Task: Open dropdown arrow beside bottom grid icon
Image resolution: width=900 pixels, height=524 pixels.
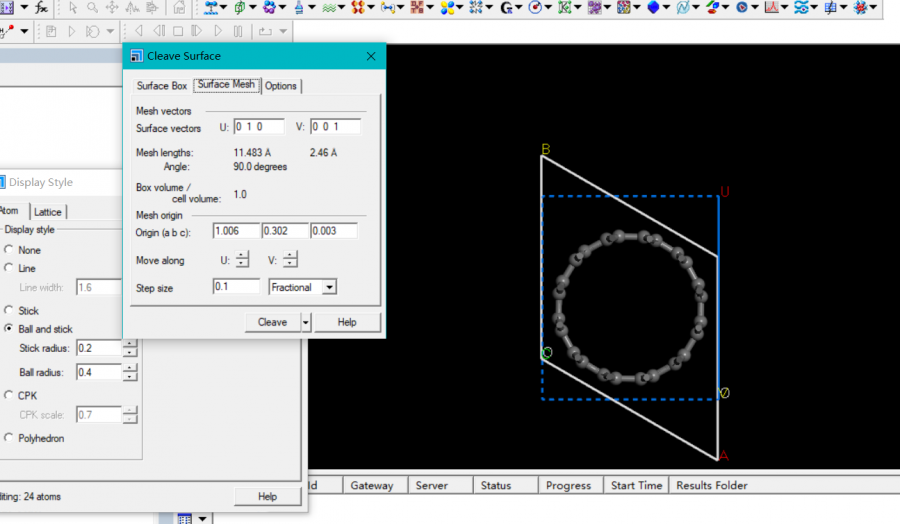Action: [203, 519]
